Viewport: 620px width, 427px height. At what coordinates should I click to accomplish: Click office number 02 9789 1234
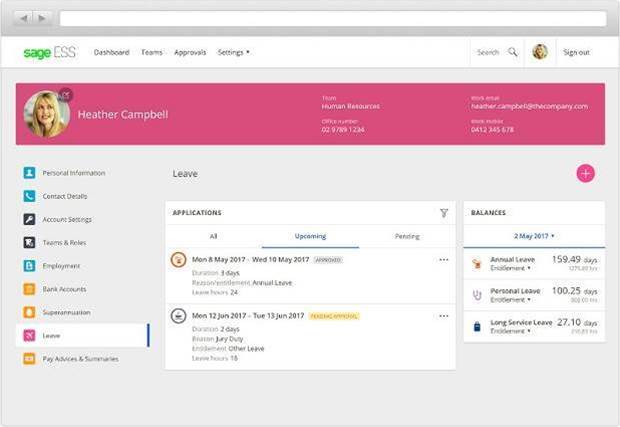tap(343, 130)
